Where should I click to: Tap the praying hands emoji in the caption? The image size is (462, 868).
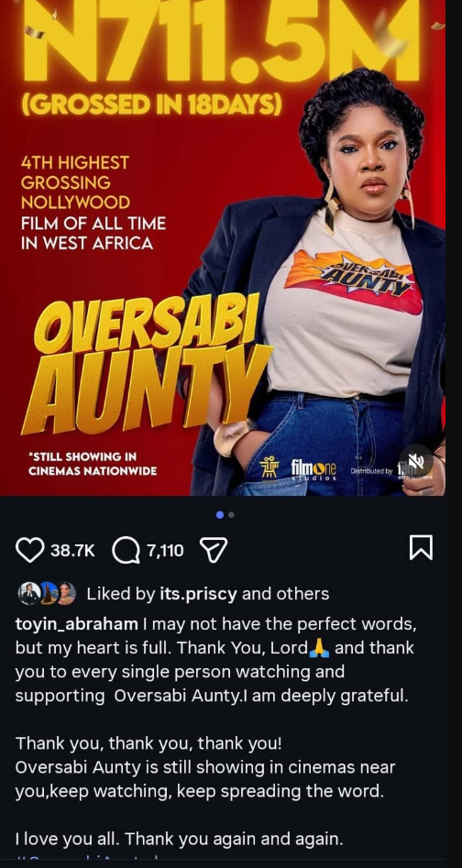click(319, 648)
